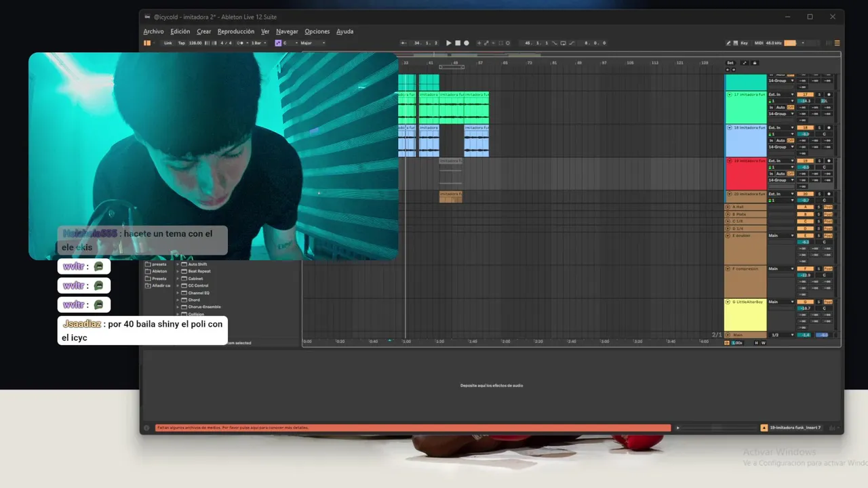
Task: Enable the Key map mode button
Action: [x=744, y=43]
